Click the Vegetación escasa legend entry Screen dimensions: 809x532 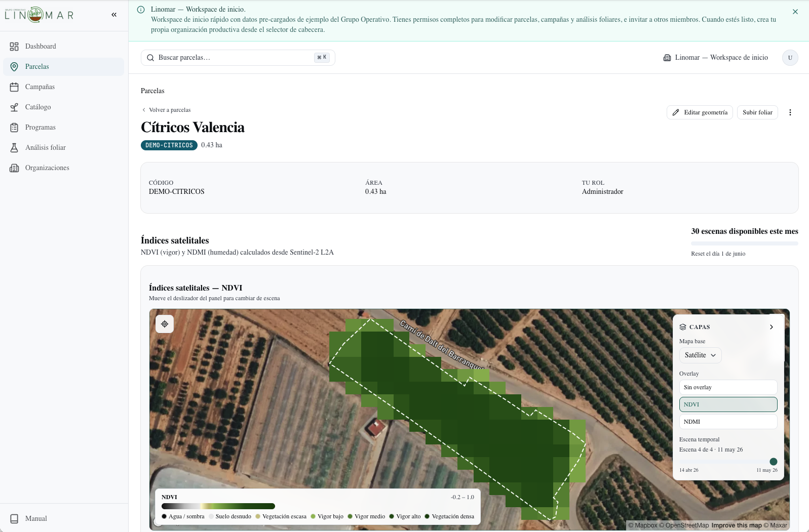pyautogui.click(x=281, y=517)
